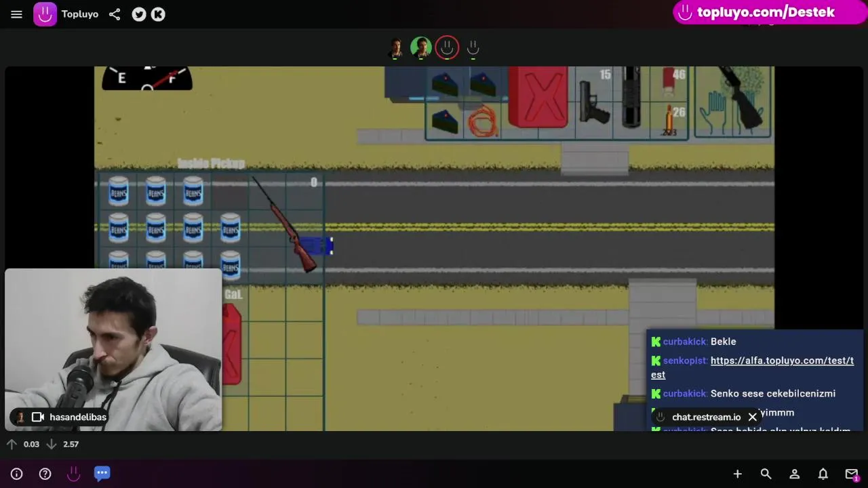
Task: Click the plus add icon
Action: click(x=738, y=474)
